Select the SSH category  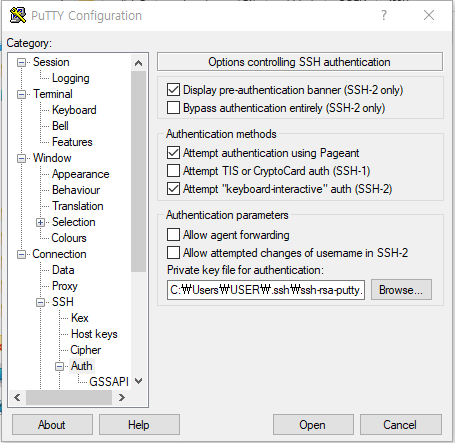coord(63,302)
